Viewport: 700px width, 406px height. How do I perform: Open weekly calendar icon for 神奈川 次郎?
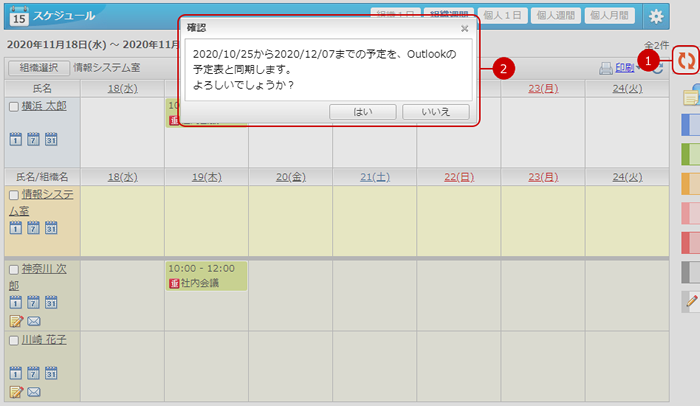(x=33, y=302)
